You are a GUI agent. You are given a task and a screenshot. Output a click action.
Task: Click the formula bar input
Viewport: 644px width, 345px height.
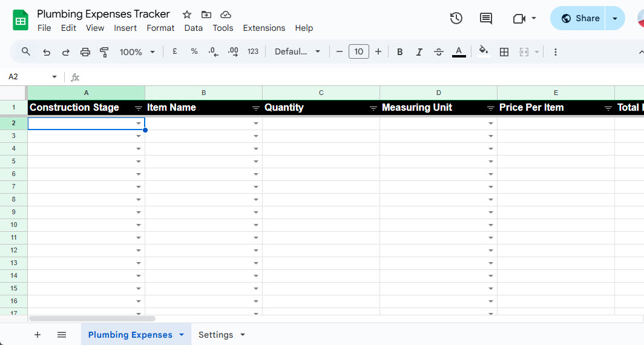click(x=361, y=77)
